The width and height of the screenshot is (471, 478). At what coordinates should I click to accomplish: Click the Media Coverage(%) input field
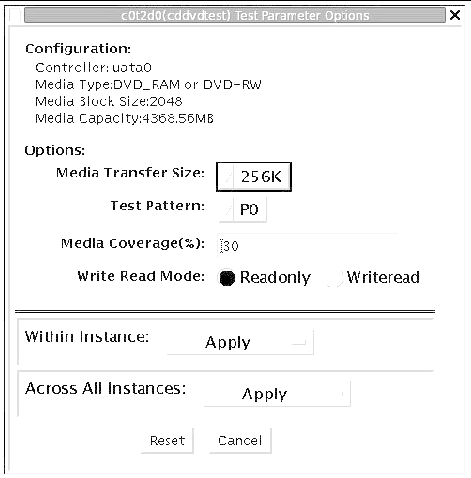click(307, 246)
